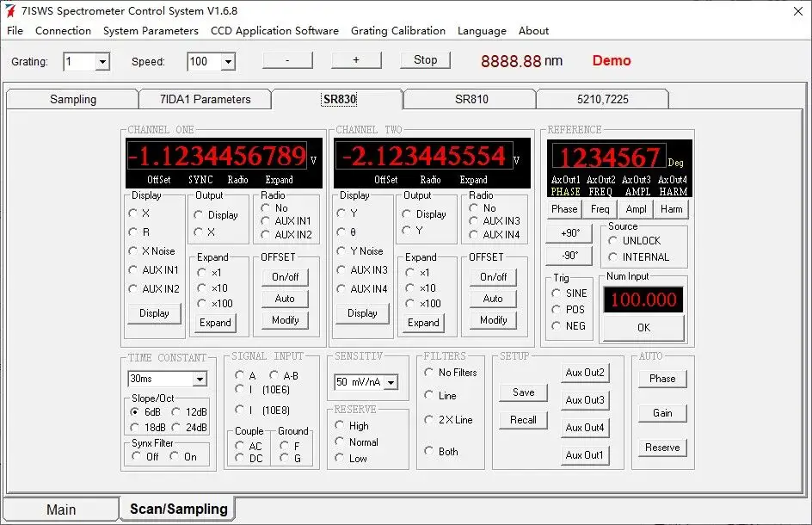Image resolution: width=812 pixels, height=525 pixels.
Task: Click Save in the Setup group
Action: [x=524, y=392]
